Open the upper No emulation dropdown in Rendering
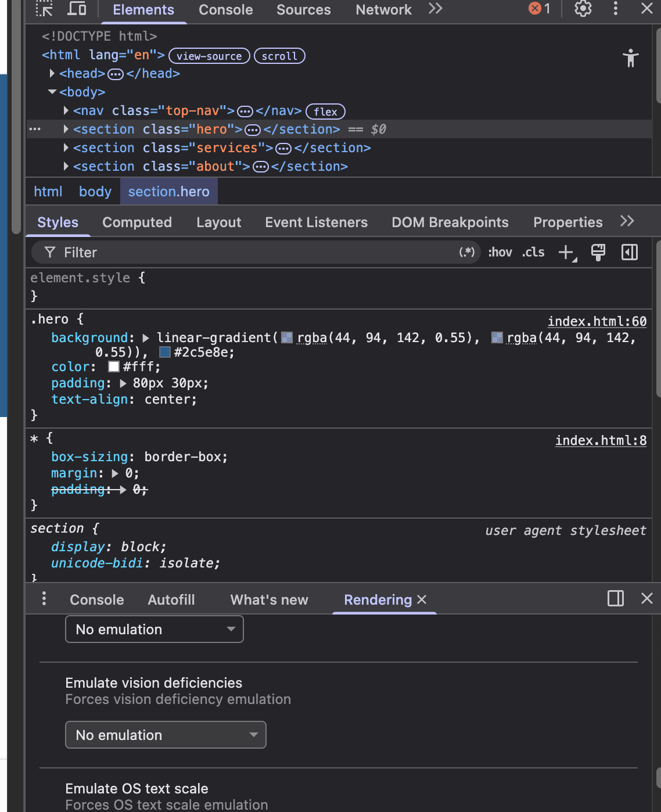Screen dimensions: 661x812 pyautogui.click(x=155, y=629)
